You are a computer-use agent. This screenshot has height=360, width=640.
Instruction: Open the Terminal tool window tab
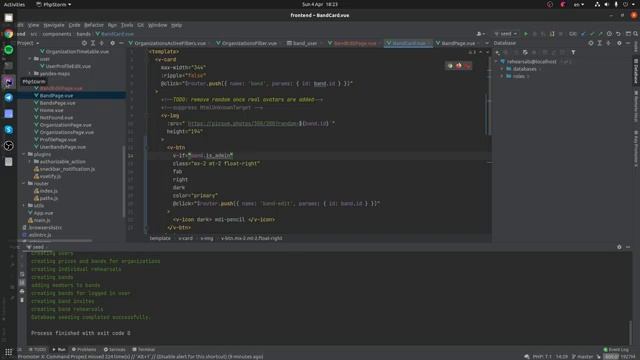pos(144,349)
